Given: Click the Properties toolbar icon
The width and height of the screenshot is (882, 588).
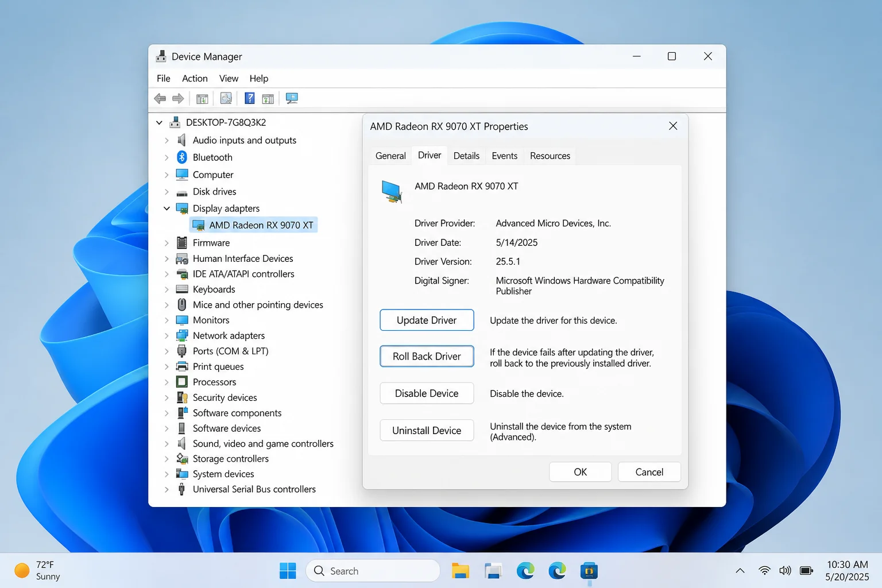Looking at the screenshot, I should pyautogui.click(x=226, y=99).
